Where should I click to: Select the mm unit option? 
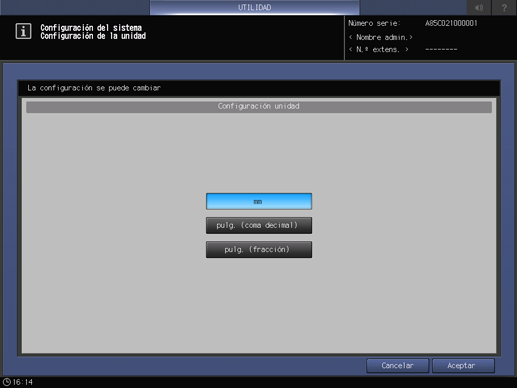(259, 201)
